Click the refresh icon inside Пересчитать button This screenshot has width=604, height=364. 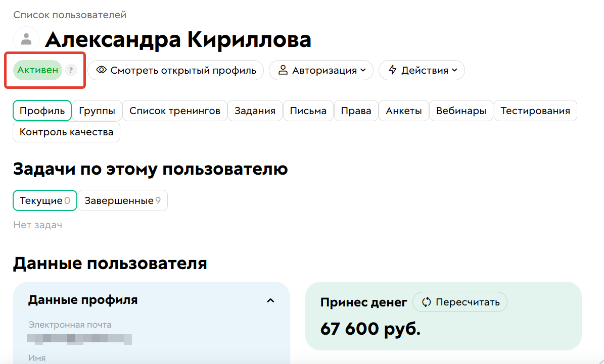426,302
